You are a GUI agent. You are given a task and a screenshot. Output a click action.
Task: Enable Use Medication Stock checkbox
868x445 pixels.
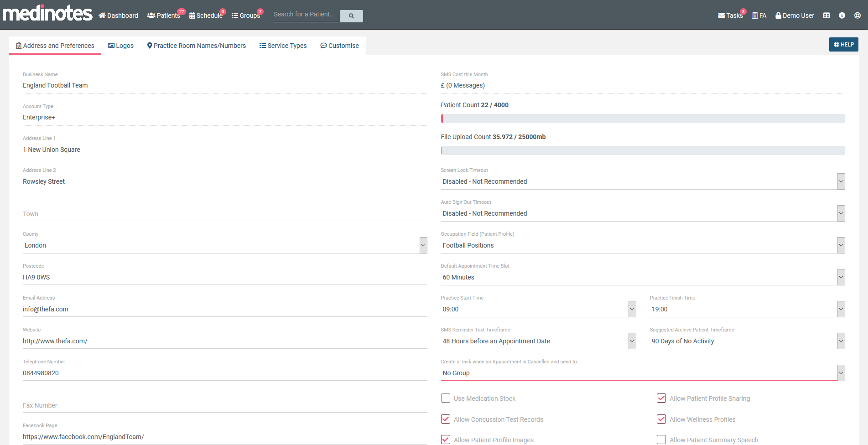point(446,398)
